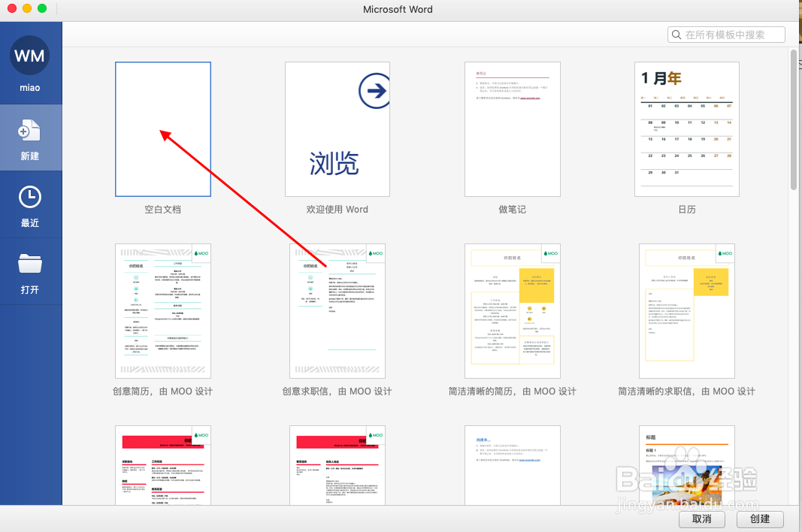
Task: Click the 创建 create button
Action: click(760, 518)
